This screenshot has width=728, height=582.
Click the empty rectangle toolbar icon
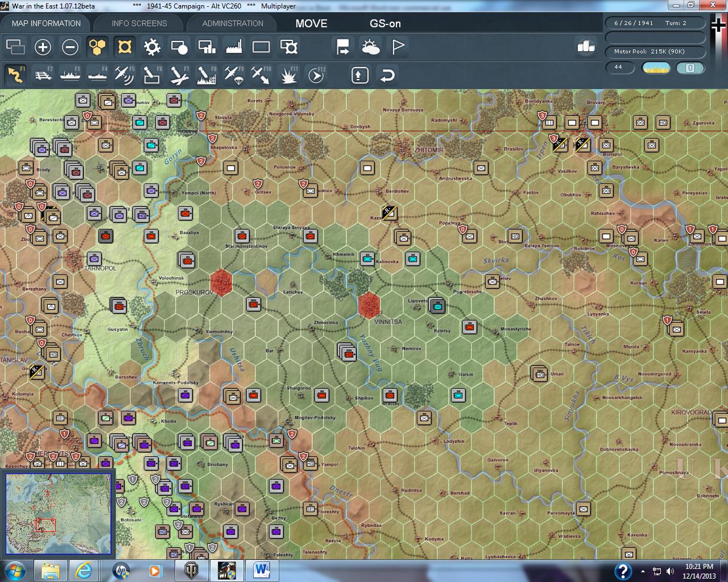[261, 47]
